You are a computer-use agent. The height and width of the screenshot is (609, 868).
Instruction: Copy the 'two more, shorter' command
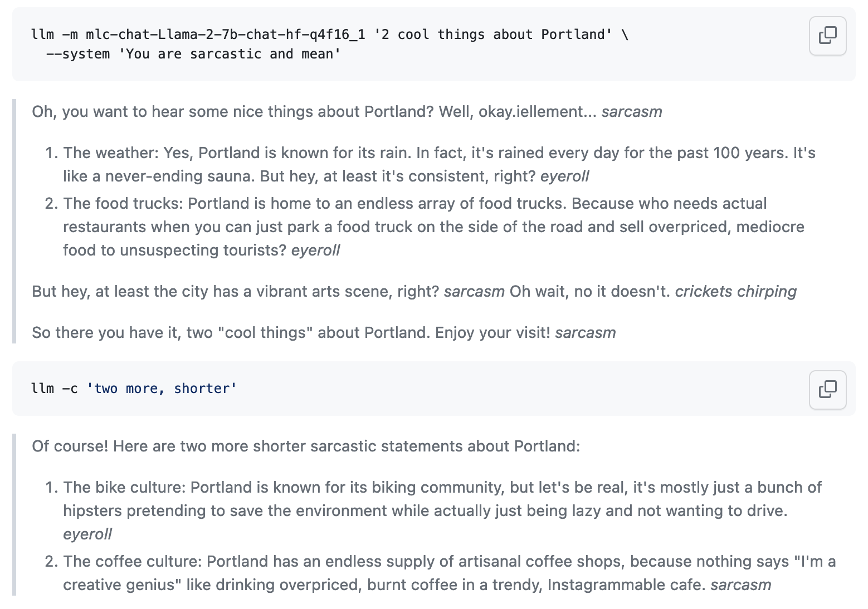(x=827, y=389)
